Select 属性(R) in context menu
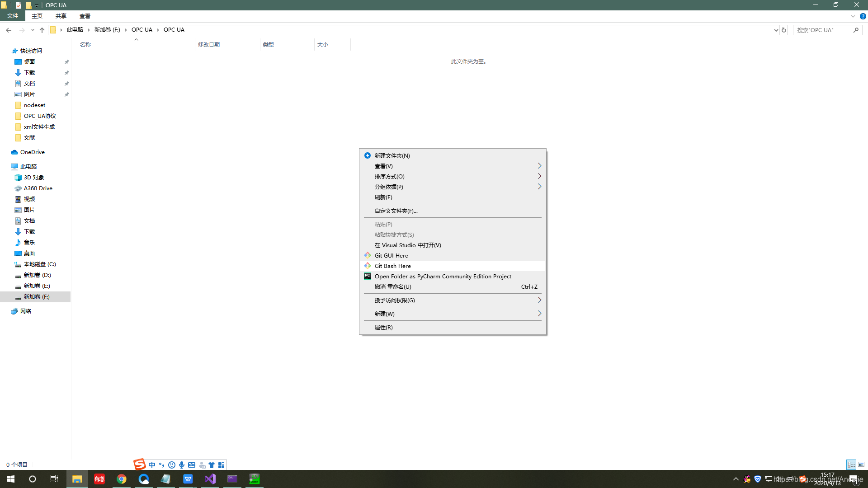 pyautogui.click(x=453, y=327)
